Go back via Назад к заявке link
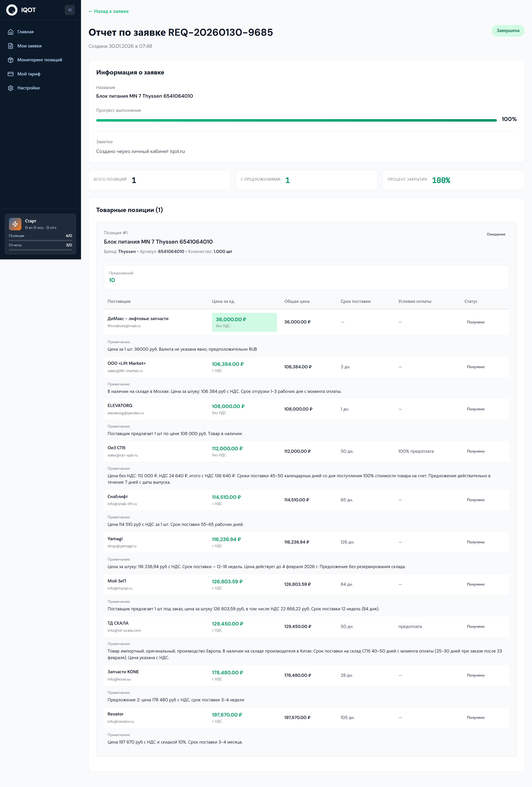This screenshot has height=787, width=532. pyautogui.click(x=108, y=11)
